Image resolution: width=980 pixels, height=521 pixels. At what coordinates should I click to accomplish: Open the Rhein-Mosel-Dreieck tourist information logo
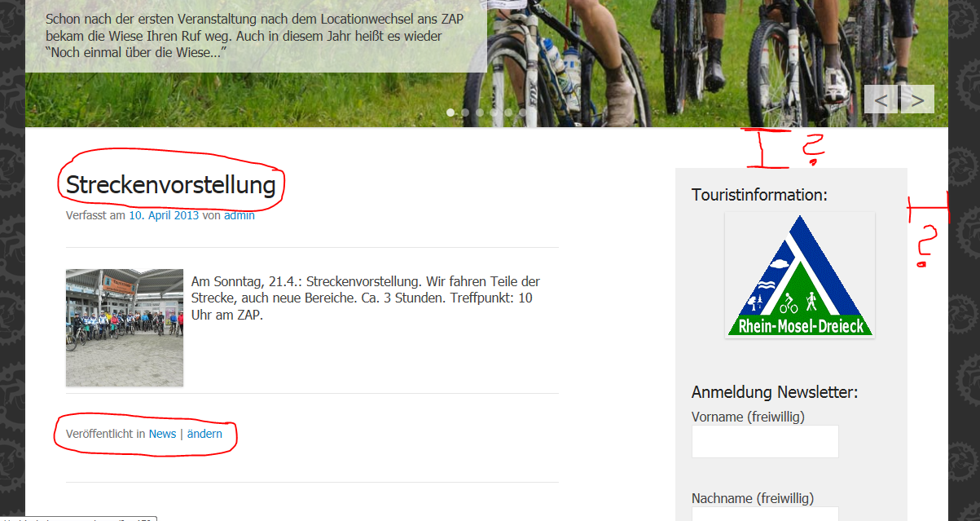click(x=800, y=276)
